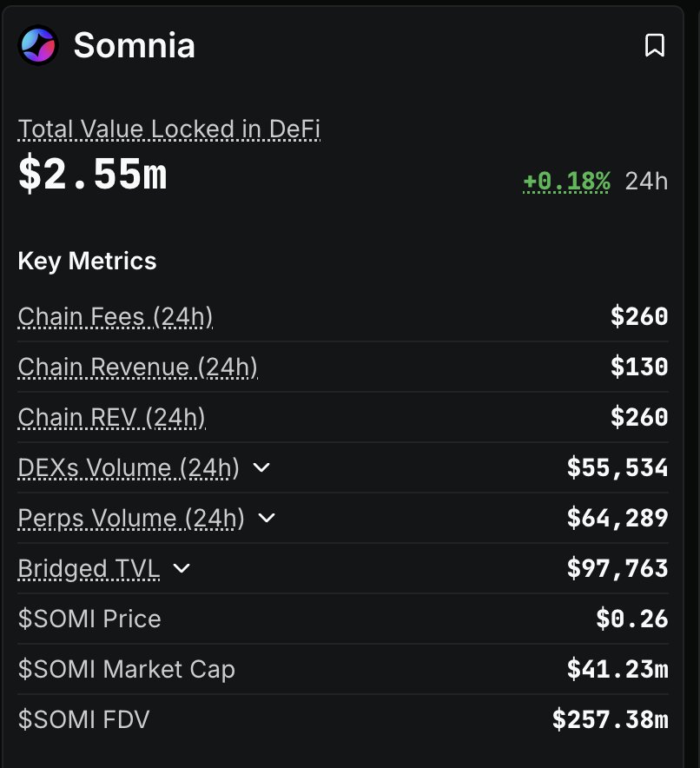Expand the Perps Volume (24h) chevron

[267, 519]
